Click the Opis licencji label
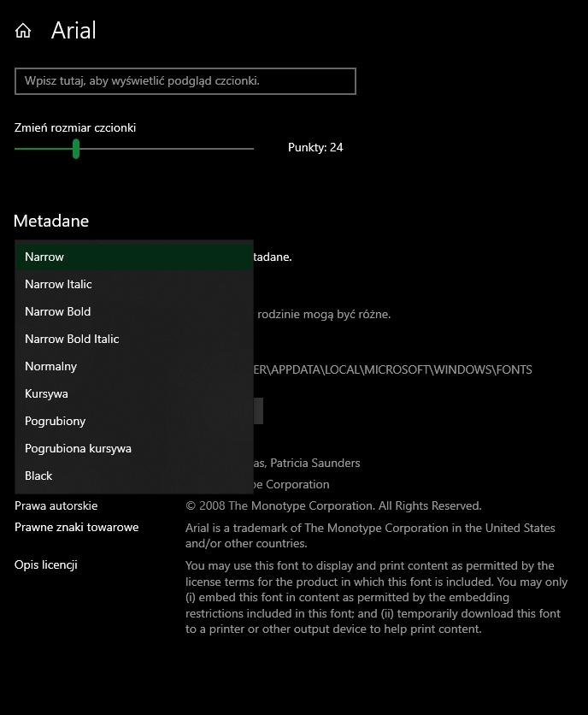588x715 pixels. click(46, 564)
